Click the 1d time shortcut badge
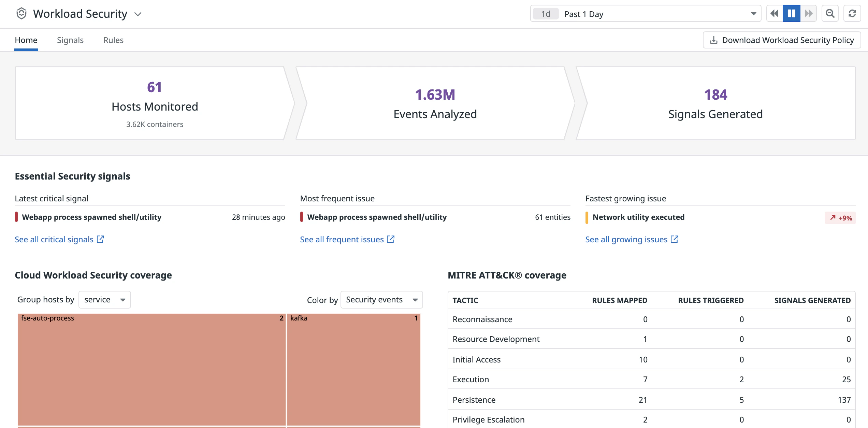 pos(546,14)
